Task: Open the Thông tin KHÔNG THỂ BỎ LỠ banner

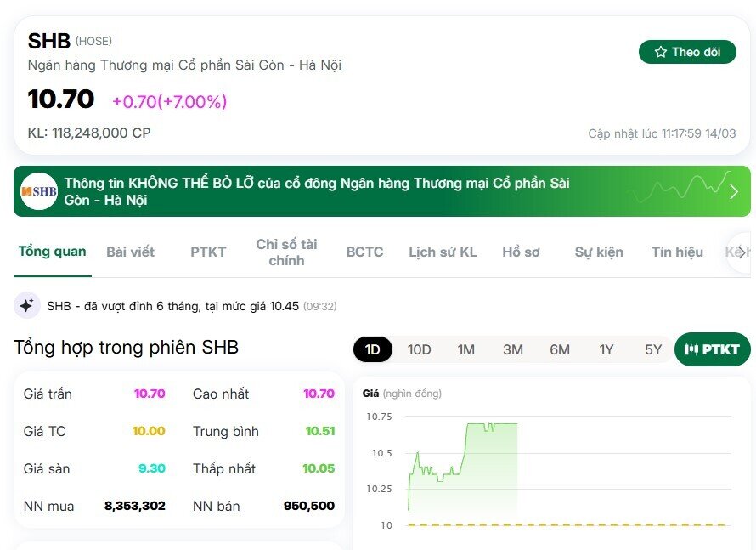Action: pyautogui.click(x=382, y=191)
